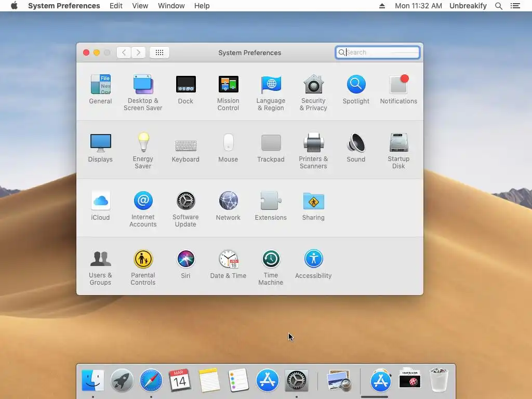Open Printers & Scanners preferences
Screen dimensions: 532x399
coord(313,151)
